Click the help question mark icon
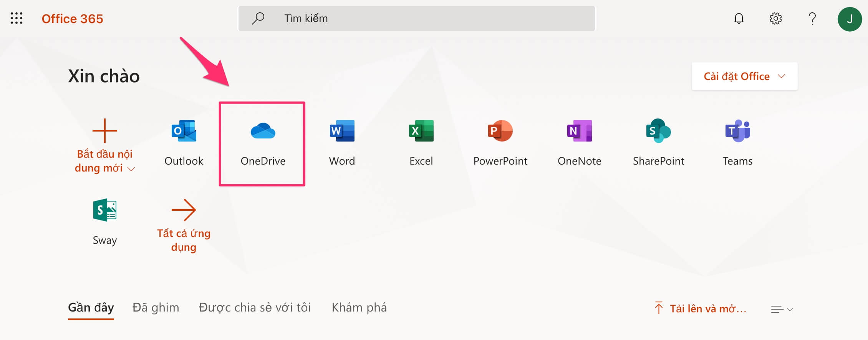The image size is (868, 340). click(812, 18)
